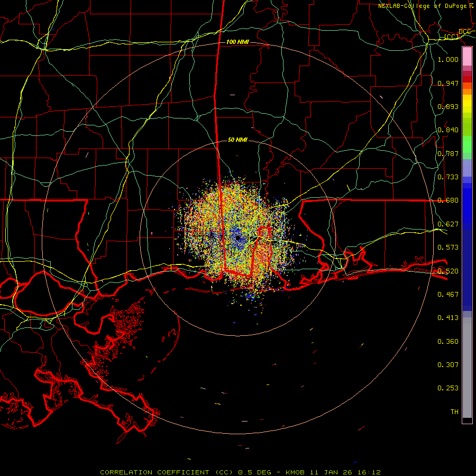476x476 pixels.
Task: Click the 0.947 scale label
Action: pos(448,83)
